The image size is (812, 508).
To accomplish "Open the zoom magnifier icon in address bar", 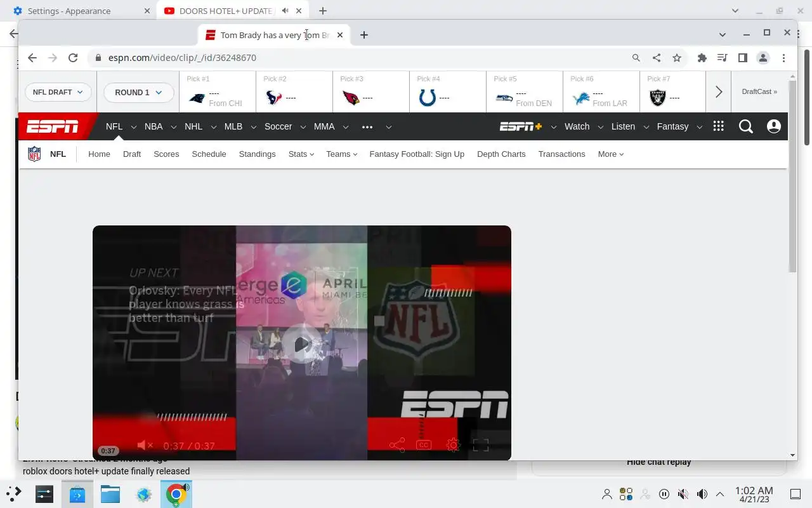I will (x=636, y=58).
